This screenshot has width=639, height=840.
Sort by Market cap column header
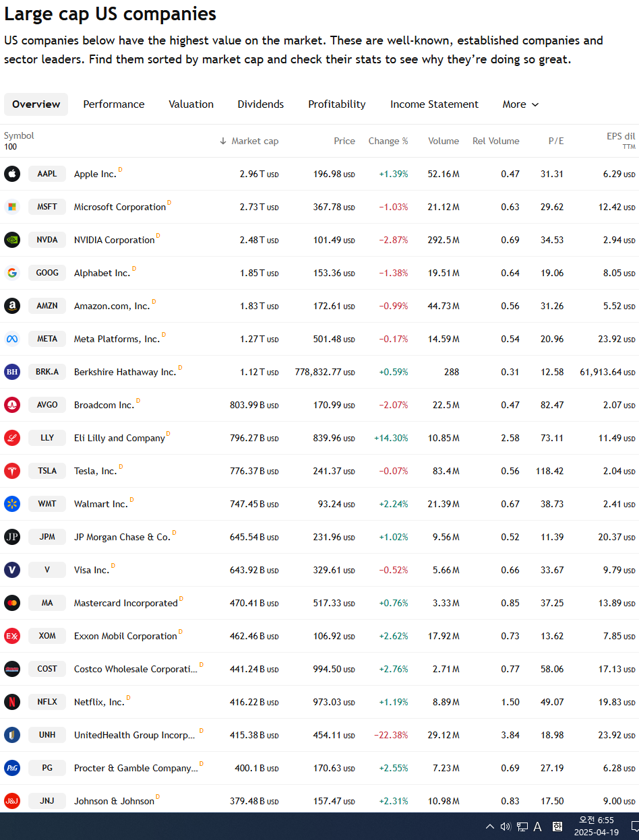tap(249, 141)
